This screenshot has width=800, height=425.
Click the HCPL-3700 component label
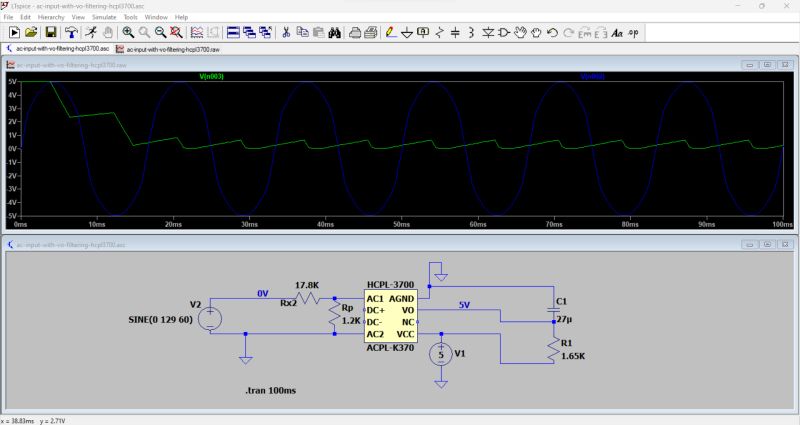(390, 285)
